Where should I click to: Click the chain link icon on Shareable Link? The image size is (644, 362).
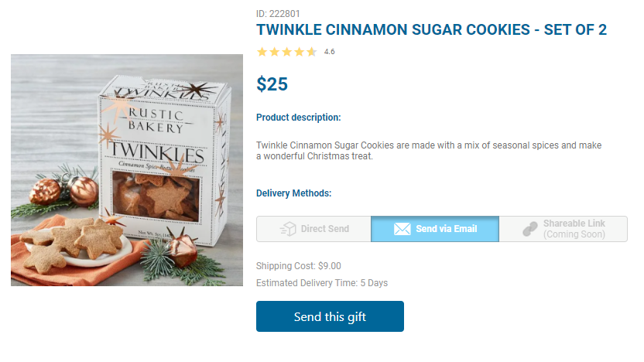530,229
